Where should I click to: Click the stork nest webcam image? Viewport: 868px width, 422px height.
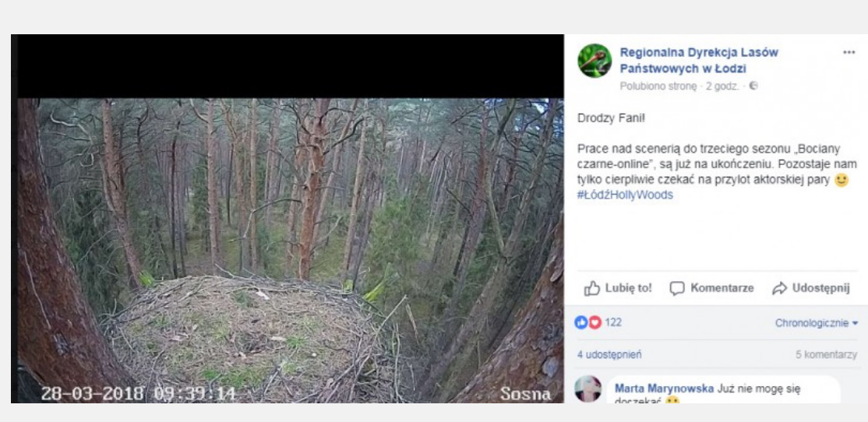[x=290, y=249]
